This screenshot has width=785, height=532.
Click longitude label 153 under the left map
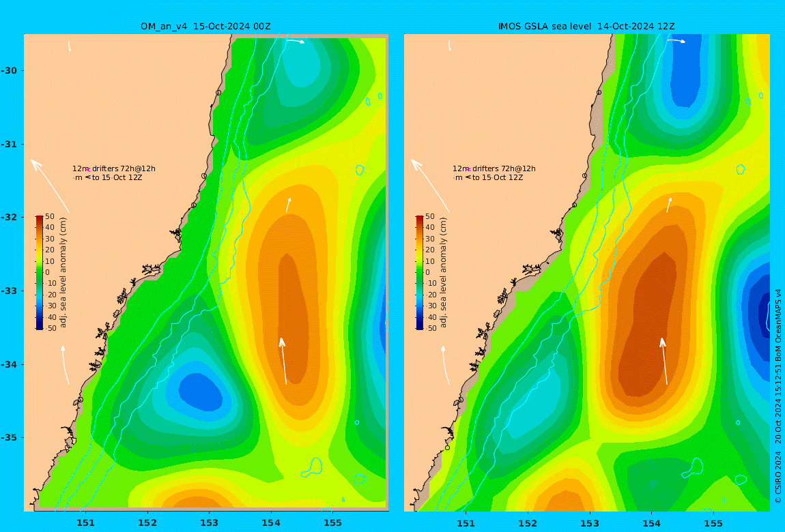pyautogui.click(x=210, y=522)
